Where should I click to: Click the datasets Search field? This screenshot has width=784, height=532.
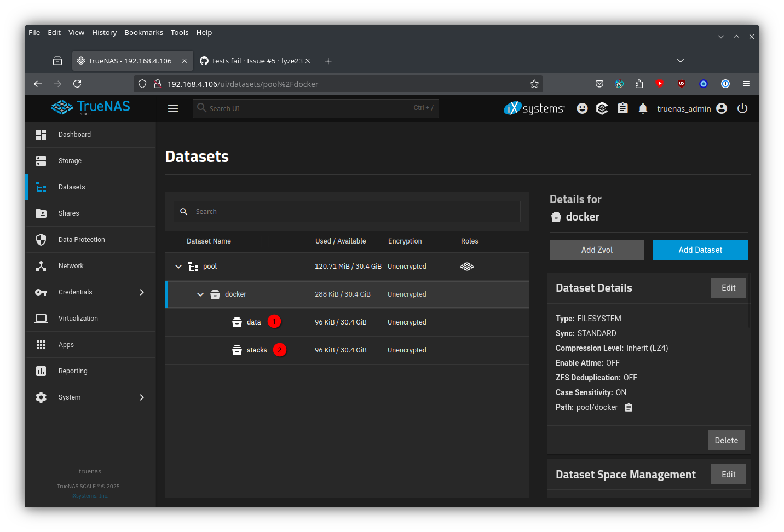pos(350,212)
